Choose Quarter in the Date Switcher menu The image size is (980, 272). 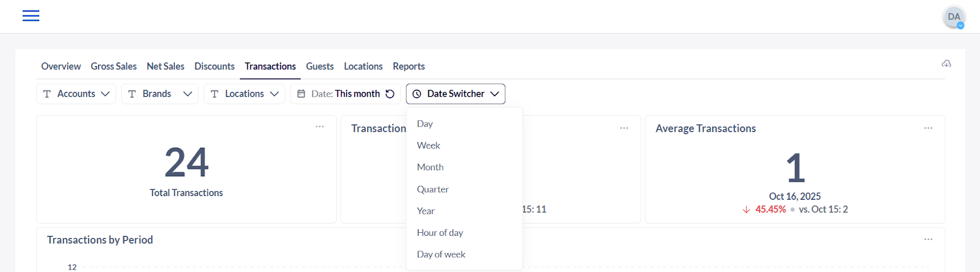pyautogui.click(x=432, y=189)
